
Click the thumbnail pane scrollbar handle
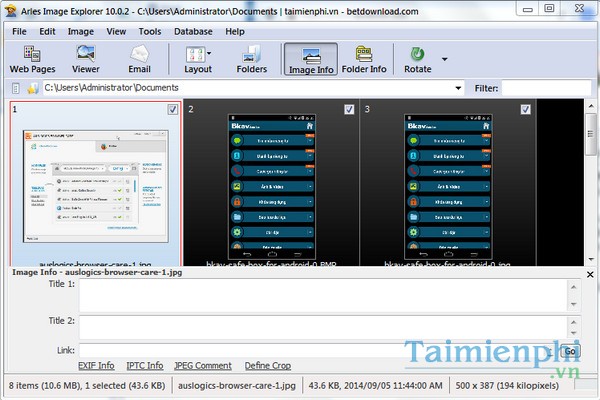tap(591, 134)
